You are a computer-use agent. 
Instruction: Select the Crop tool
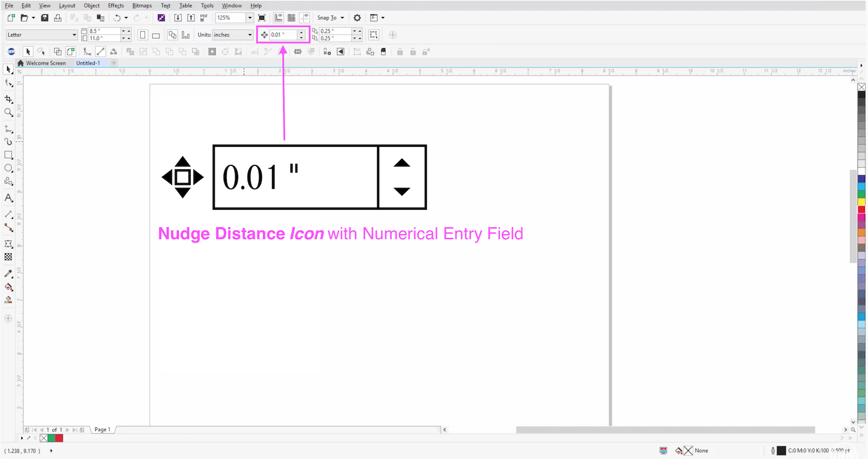[8, 99]
